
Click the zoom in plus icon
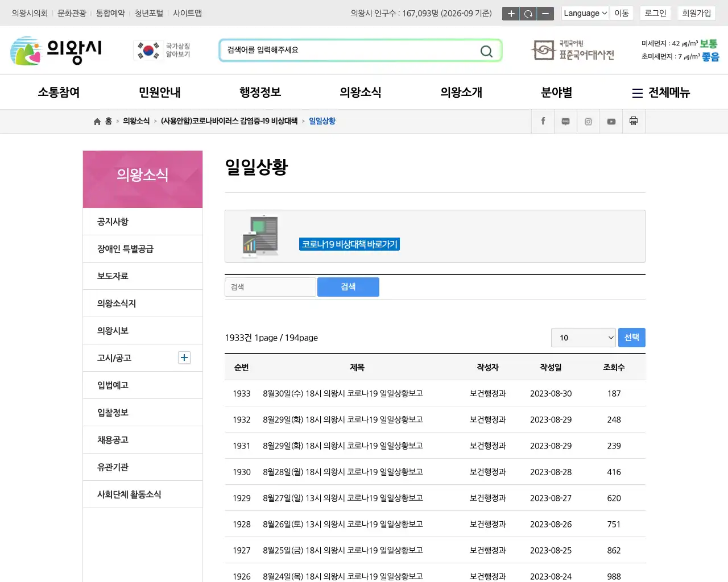511,14
